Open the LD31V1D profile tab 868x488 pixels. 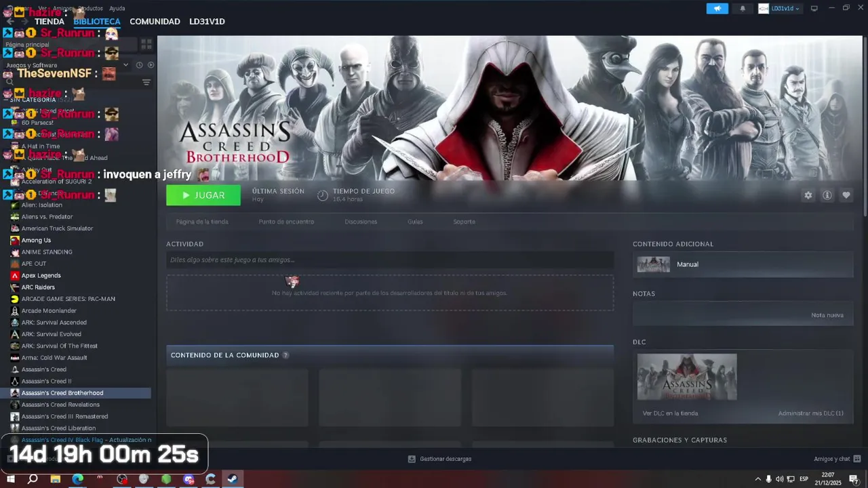click(207, 22)
